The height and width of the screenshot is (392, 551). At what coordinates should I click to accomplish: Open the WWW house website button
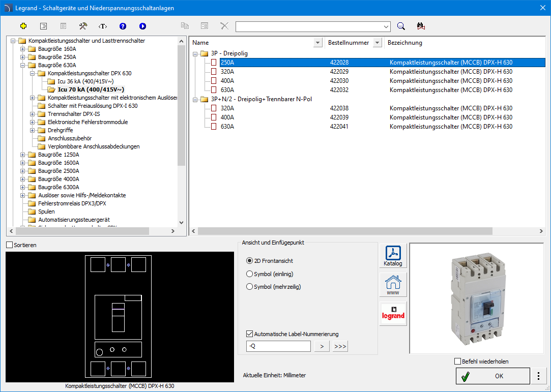393,285
